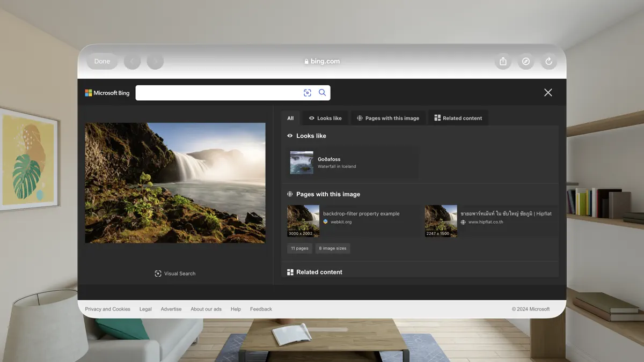The image size is (644, 362).
Task: Open the 2247 x 1500 image thumbnail
Action: pos(441,221)
